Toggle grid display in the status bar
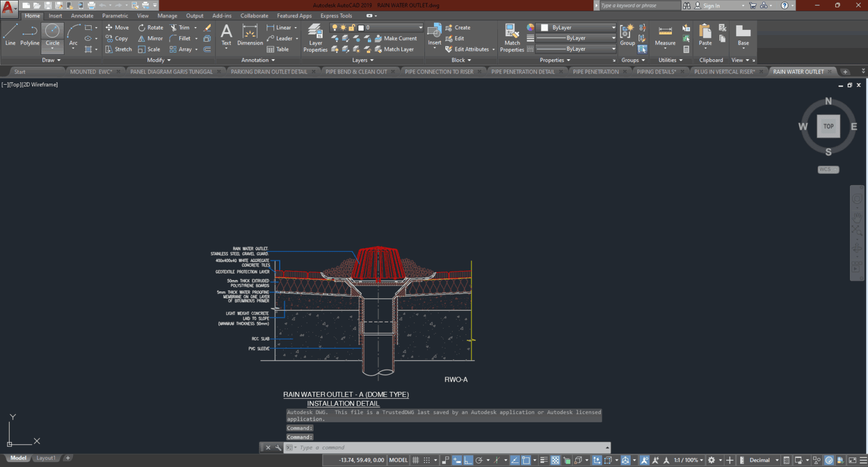Viewport: 868px width, 467px height. 416,460
